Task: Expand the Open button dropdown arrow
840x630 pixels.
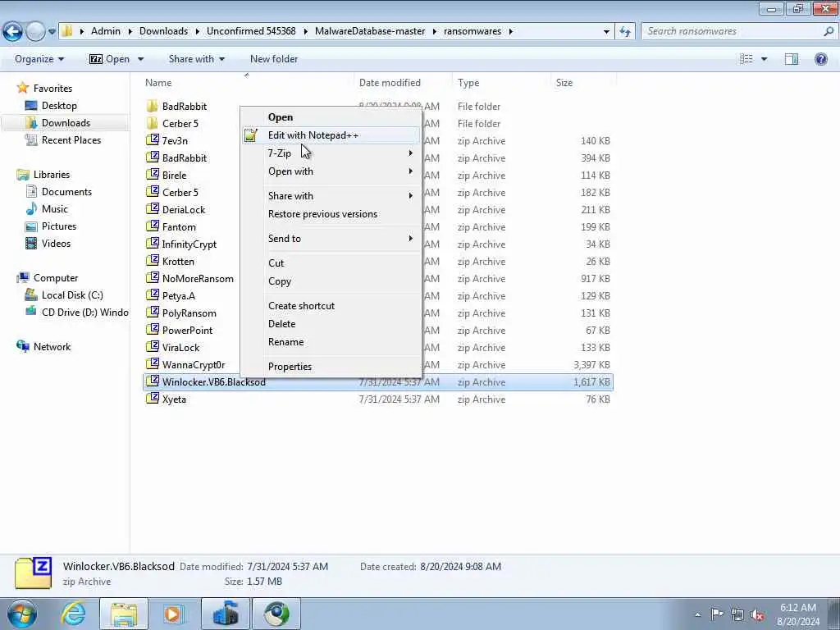Action: point(140,59)
